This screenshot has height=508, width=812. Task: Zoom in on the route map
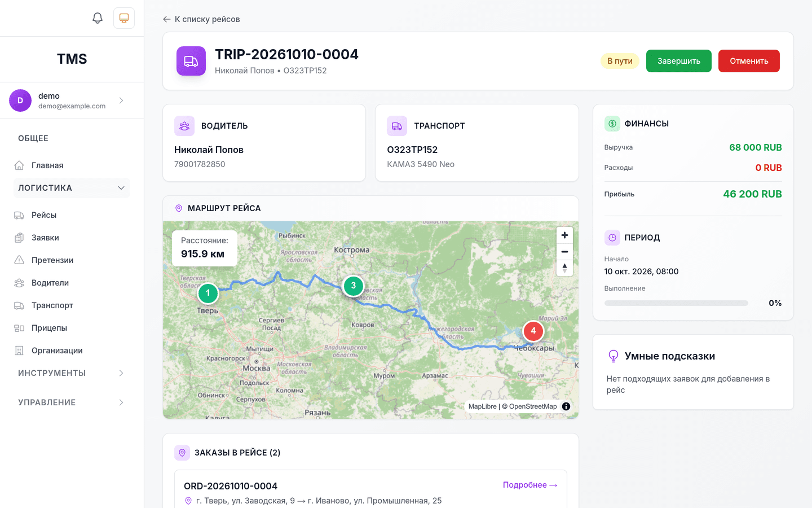564,235
